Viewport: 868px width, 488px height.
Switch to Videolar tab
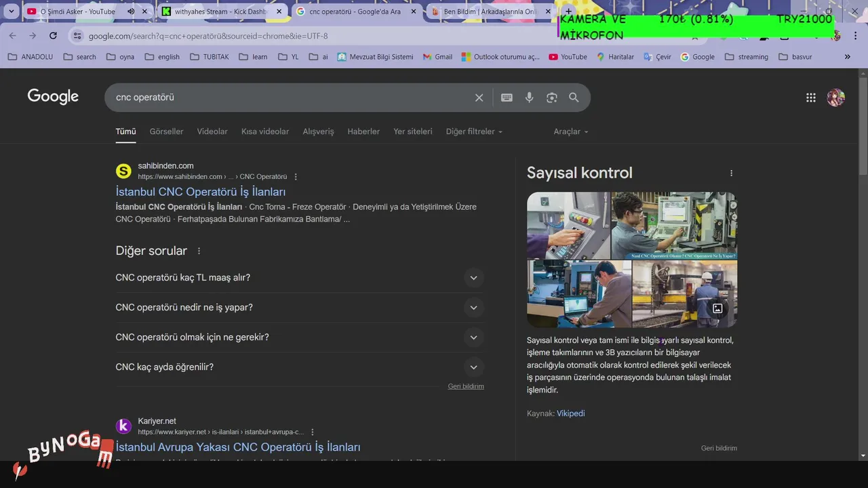[212, 131]
